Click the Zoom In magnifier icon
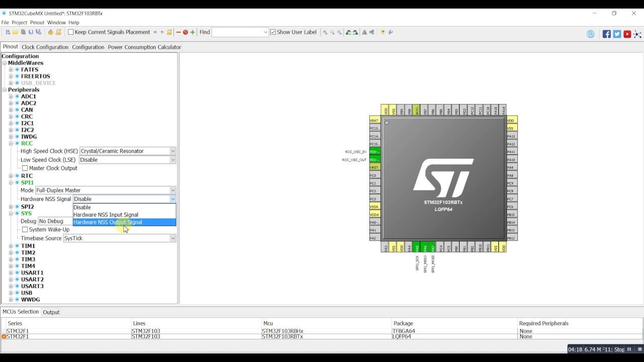Screen dimensions: 644x362 pos(325,32)
